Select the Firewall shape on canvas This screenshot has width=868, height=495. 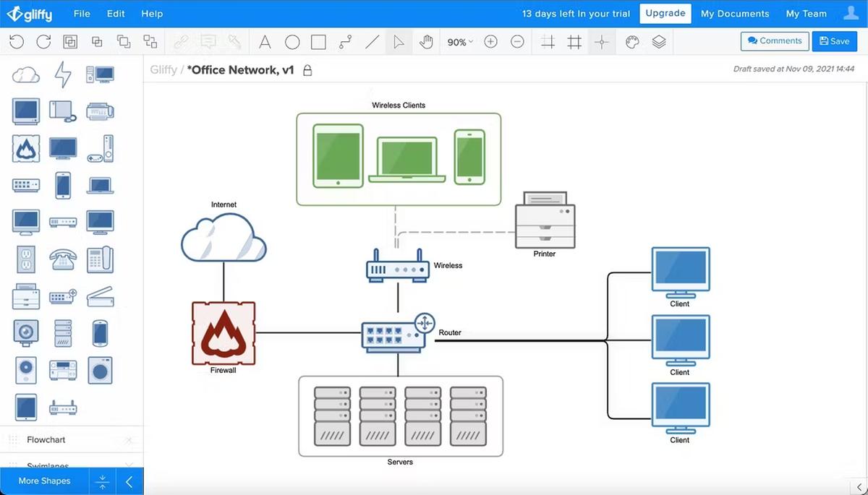[224, 332]
